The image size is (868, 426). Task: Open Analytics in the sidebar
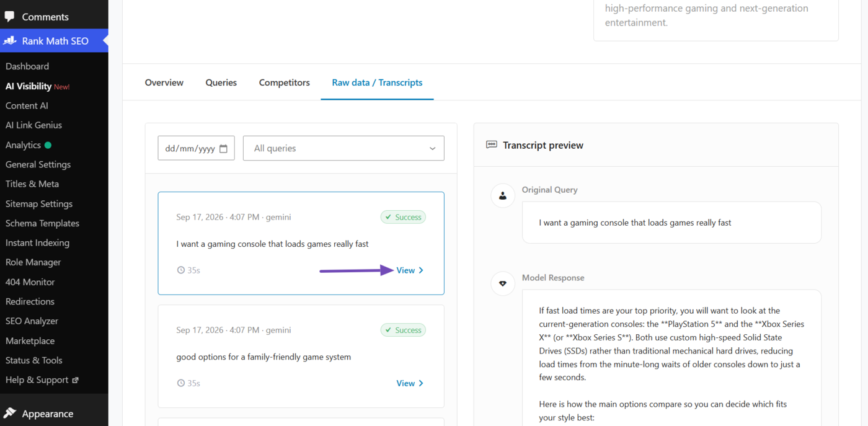point(23,145)
